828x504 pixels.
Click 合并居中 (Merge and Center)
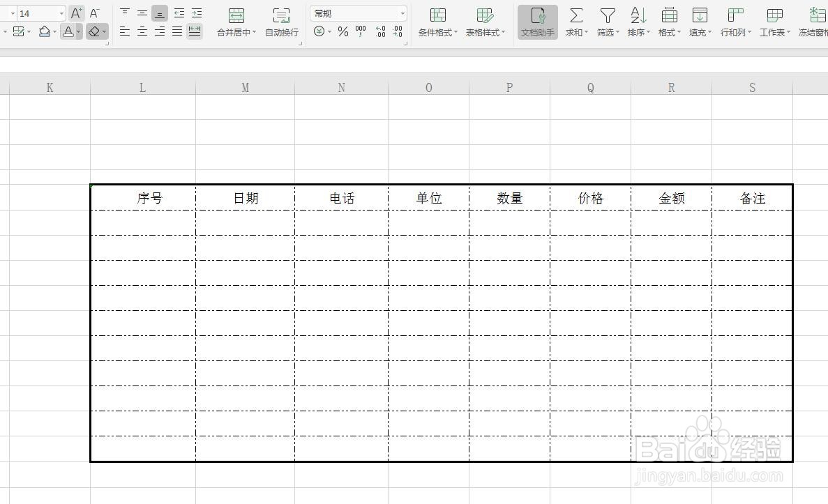point(236,22)
